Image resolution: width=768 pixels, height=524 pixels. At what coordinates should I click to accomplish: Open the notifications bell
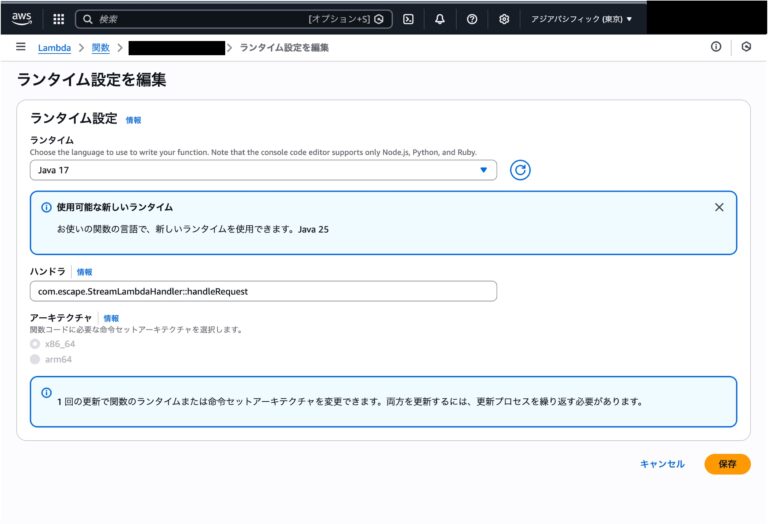click(x=440, y=19)
